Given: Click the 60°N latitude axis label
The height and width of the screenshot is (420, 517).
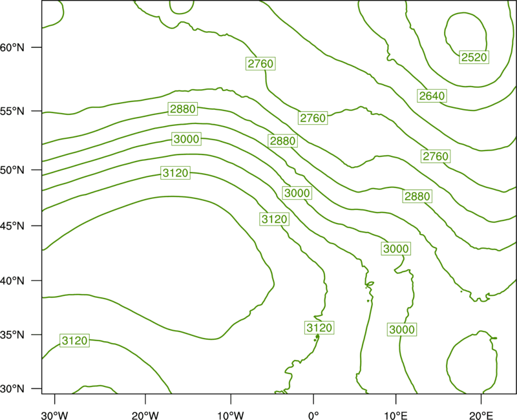Looking at the screenshot, I should pos(12,47).
